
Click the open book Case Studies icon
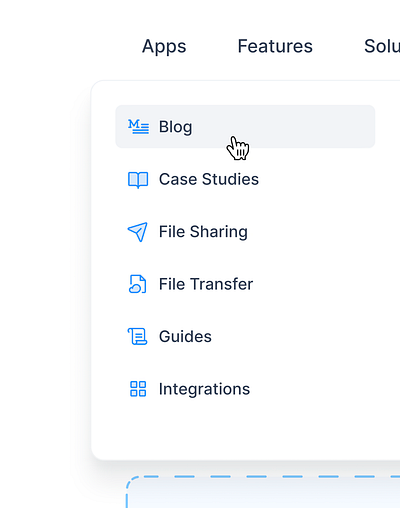coord(138,180)
